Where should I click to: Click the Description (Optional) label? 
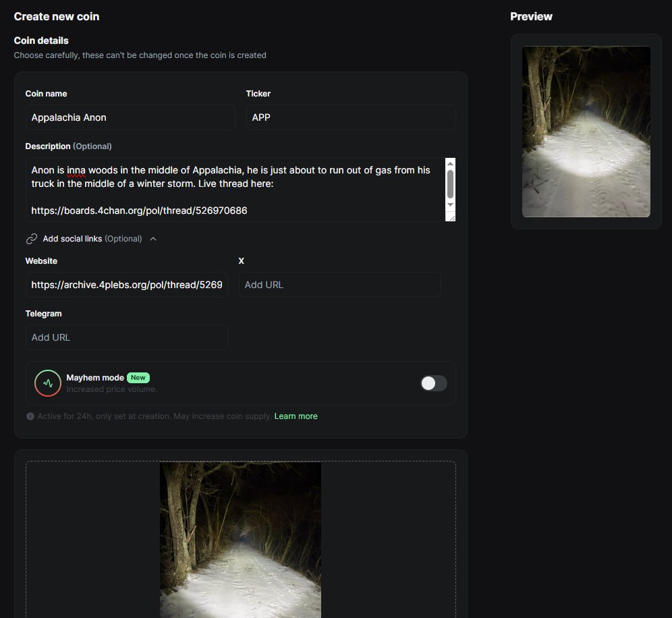(69, 146)
